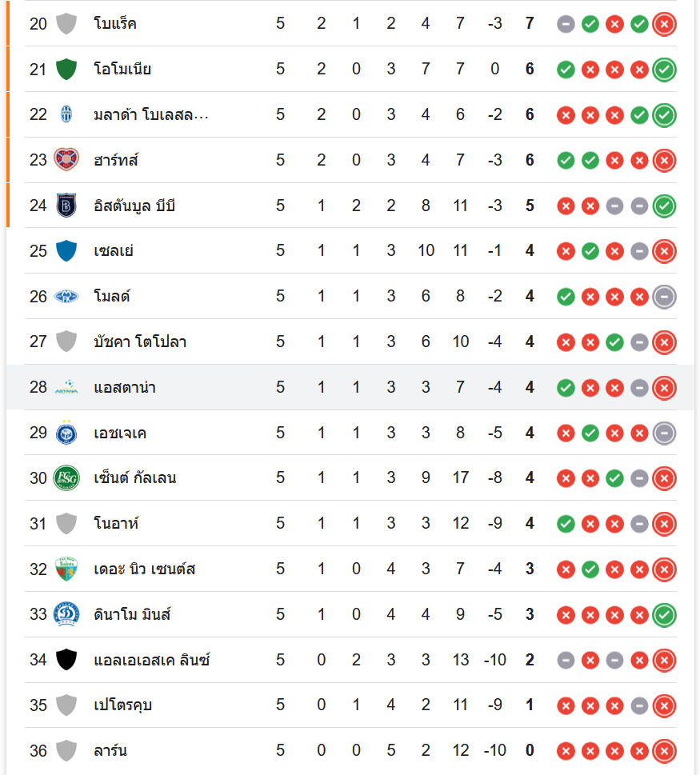The width and height of the screenshot is (700, 775).
Task: Click the HJK (เอชเจเค) club crest
Action: 66,433
